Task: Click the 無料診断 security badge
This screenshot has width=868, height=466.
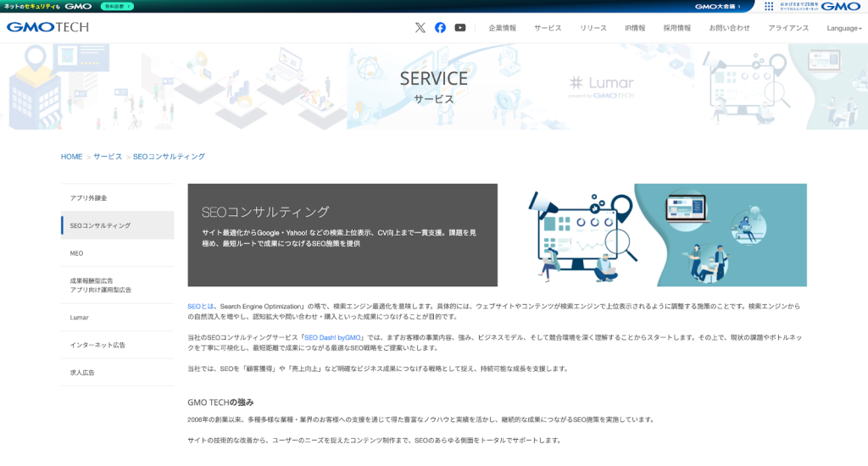Action: [116, 6]
